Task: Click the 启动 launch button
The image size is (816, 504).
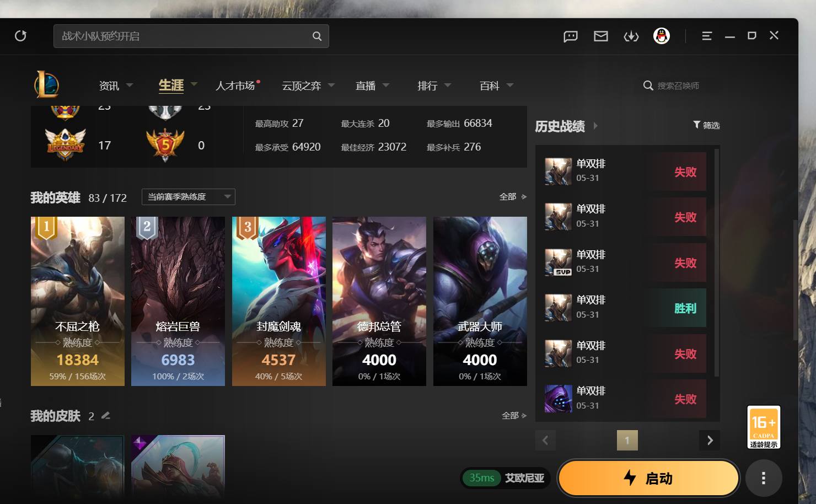Action: click(648, 478)
